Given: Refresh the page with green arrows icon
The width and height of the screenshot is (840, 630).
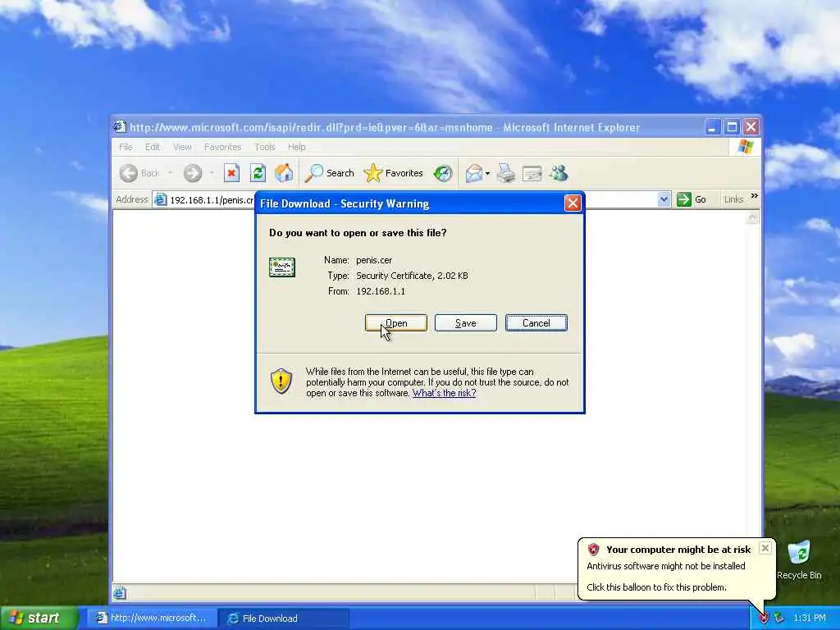Looking at the screenshot, I should pyautogui.click(x=258, y=173).
